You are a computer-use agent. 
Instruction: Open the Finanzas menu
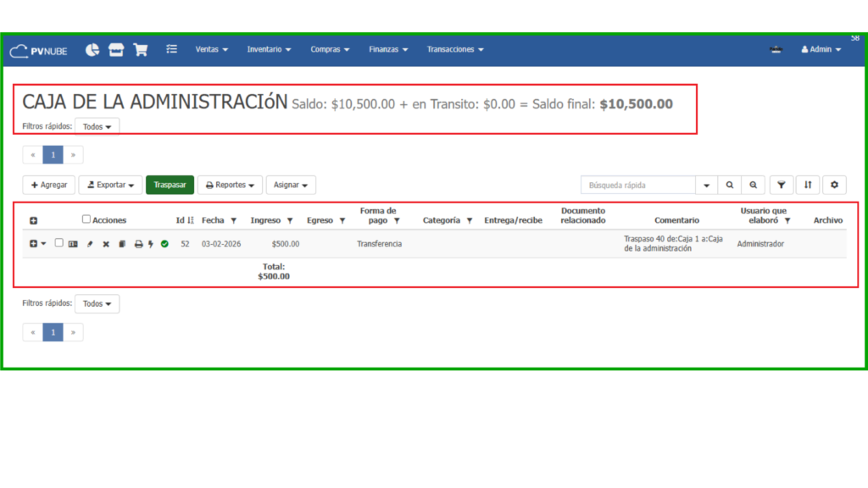388,50
